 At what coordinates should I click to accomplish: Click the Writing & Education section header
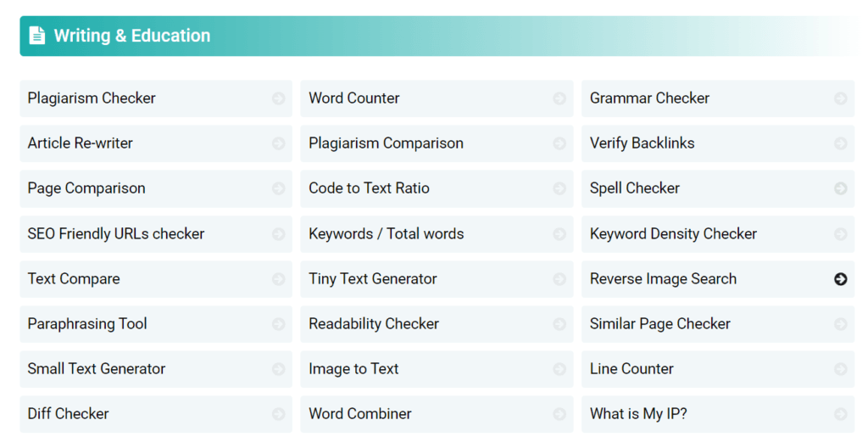132,36
